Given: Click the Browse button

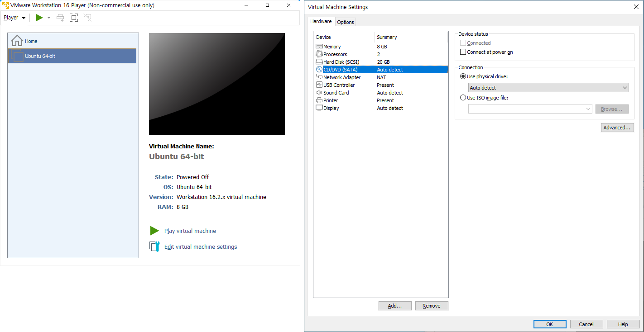Looking at the screenshot, I should 612,109.
